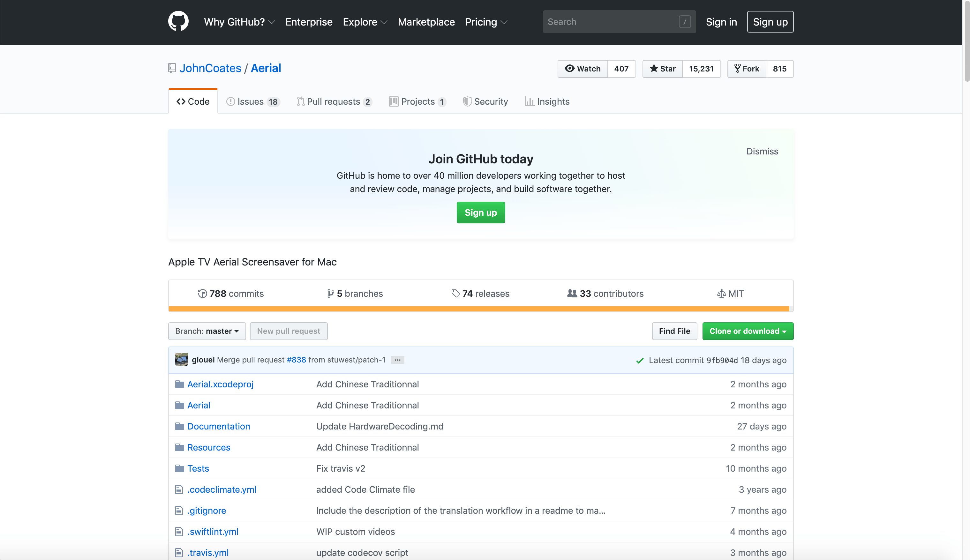970x560 pixels.
Task: Click the New pull request button
Action: point(289,331)
